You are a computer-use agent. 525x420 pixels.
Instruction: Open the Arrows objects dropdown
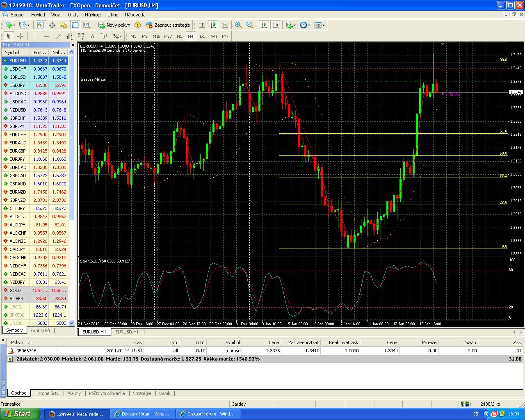tap(117, 36)
